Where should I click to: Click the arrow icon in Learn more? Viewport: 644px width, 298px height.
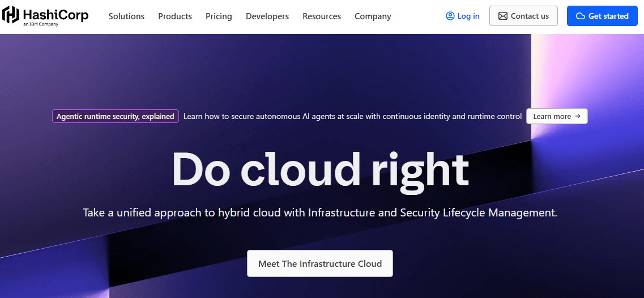click(578, 116)
